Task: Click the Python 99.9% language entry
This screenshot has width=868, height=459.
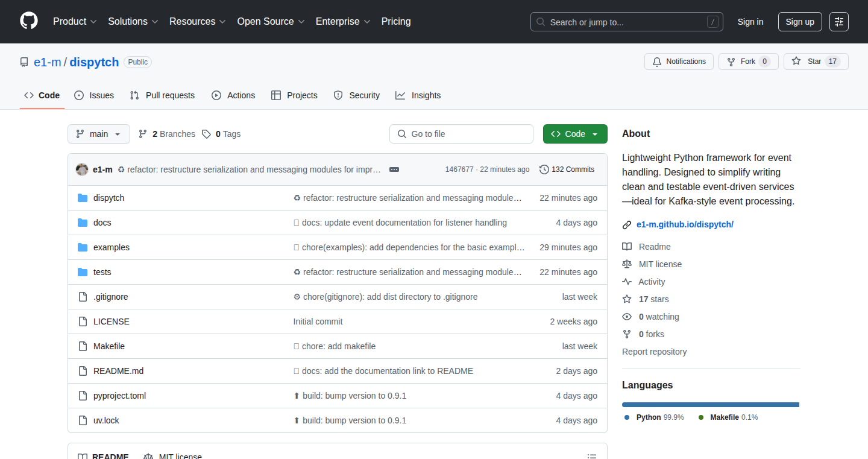Action: coord(654,417)
